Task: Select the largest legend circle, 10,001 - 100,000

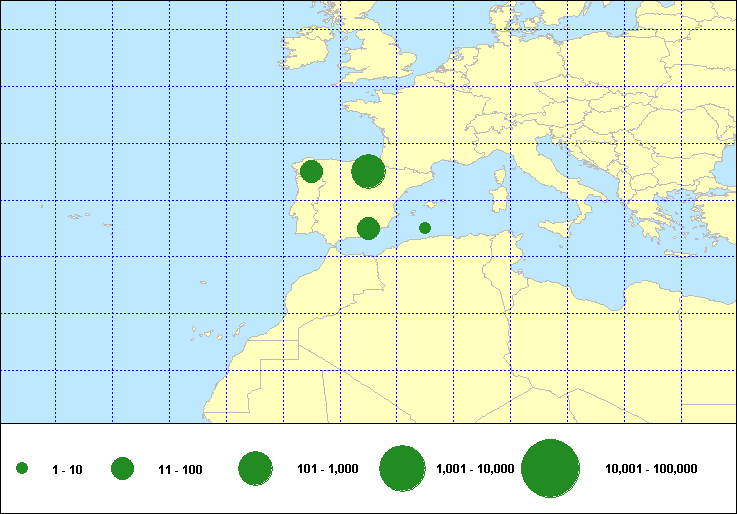Action: click(551, 469)
